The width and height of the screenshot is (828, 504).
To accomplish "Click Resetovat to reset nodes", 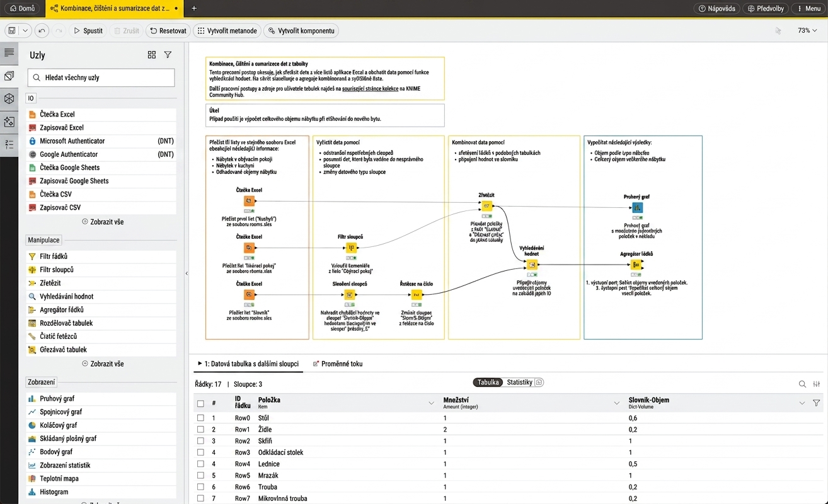I will point(168,31).
